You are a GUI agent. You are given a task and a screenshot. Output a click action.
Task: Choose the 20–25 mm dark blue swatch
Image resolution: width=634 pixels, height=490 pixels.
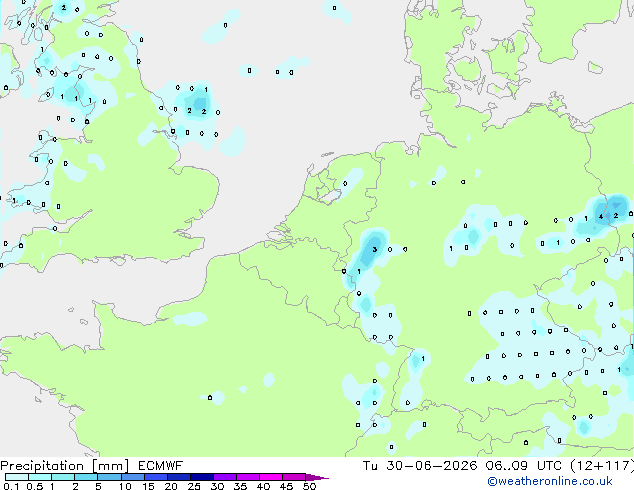click(x=179, y=477)
